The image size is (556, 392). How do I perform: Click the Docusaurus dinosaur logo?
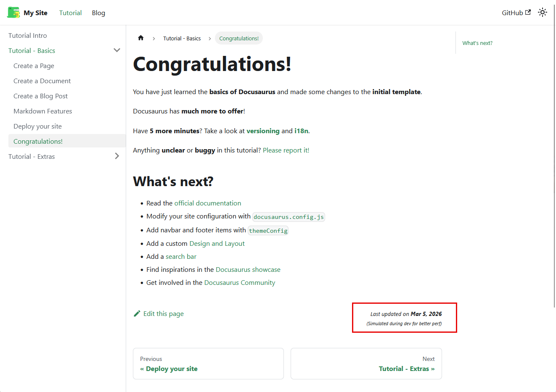(13, 13)
